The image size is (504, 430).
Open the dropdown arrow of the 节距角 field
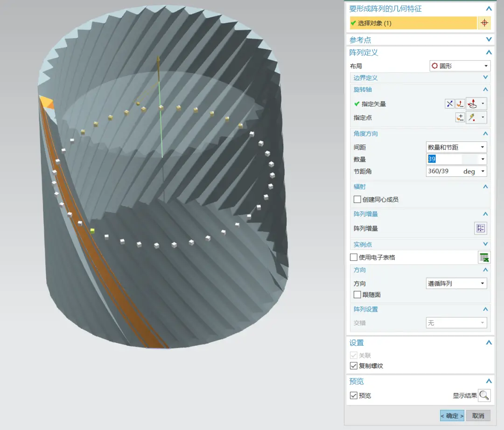click(483, 171)
